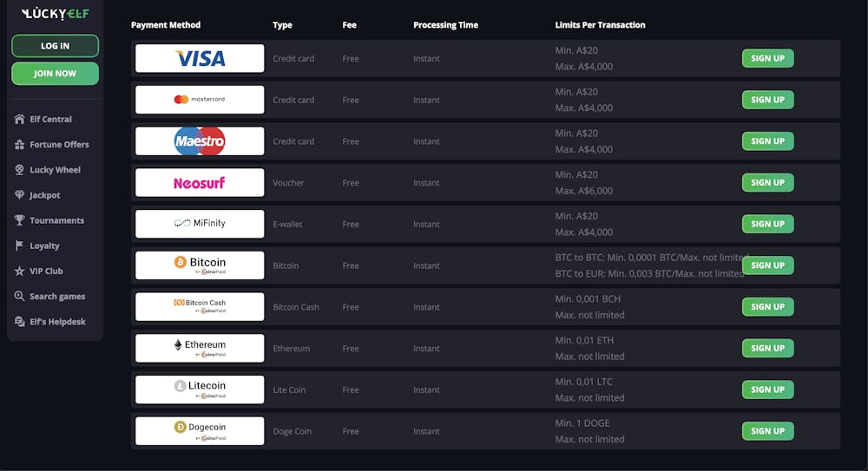
Task: Click the Search games magnifier icon
Action: 19,296
